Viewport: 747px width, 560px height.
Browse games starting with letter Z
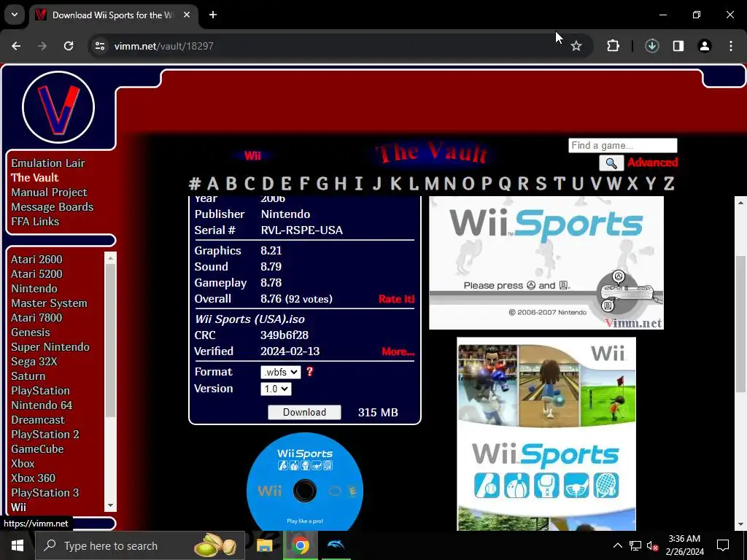(669, 183)
